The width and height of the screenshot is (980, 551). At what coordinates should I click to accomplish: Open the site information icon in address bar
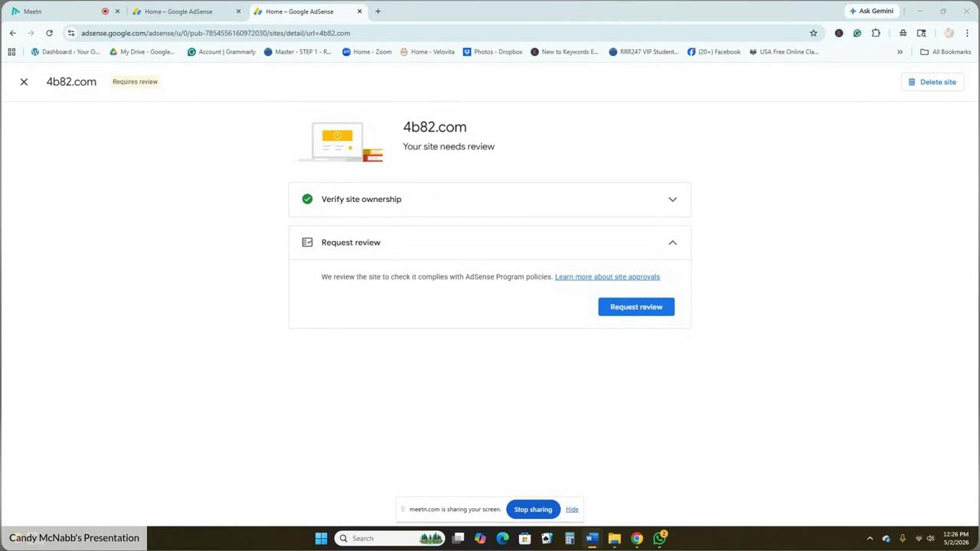[x=71, y=34]
